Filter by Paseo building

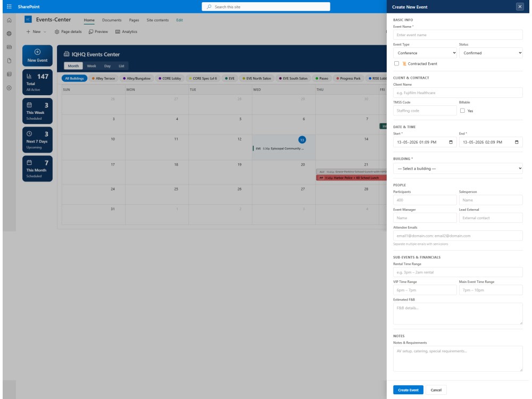(322, 78)
